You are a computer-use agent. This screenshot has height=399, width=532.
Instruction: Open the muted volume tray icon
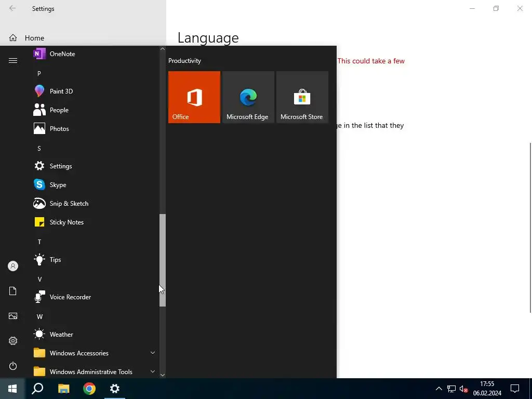point(463,389)
